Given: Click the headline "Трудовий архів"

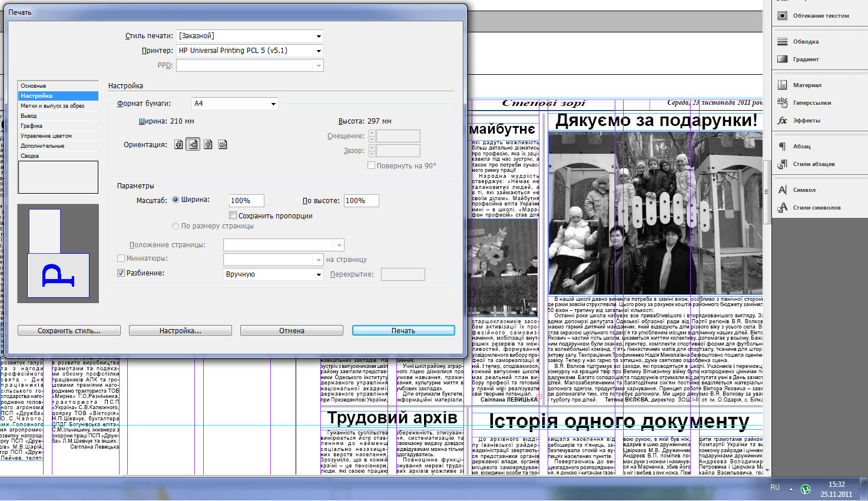Looking at the screenshot, I should pos(392,417).
